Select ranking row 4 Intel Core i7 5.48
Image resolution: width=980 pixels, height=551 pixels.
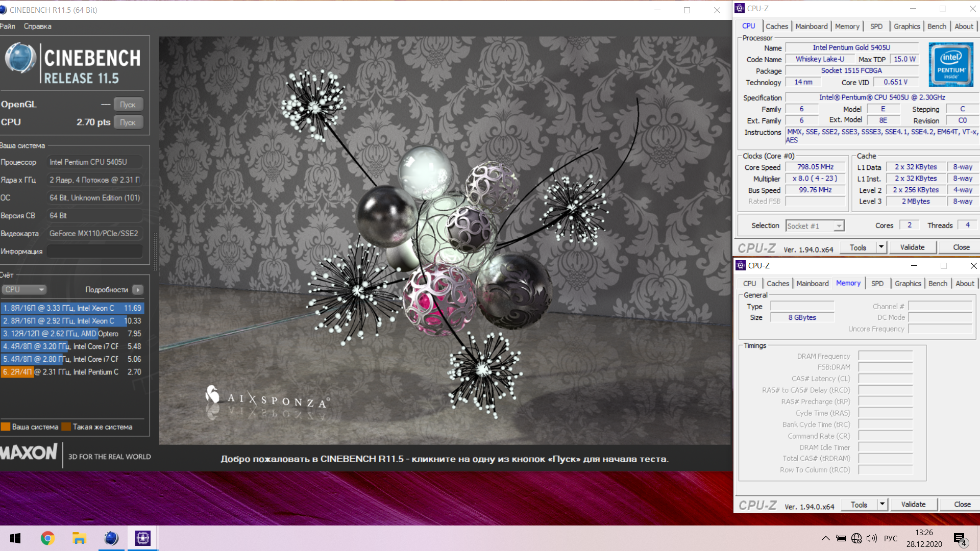click(x=72, y=346)
